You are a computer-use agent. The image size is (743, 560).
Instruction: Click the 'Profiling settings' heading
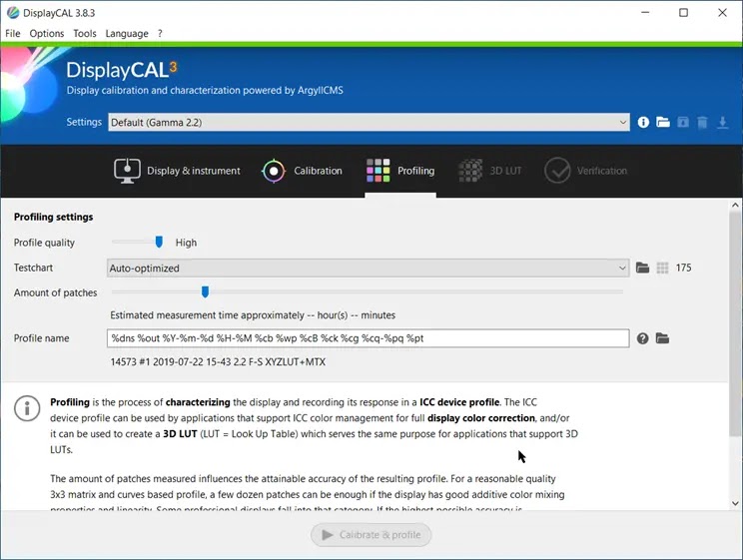coord(54,217)
